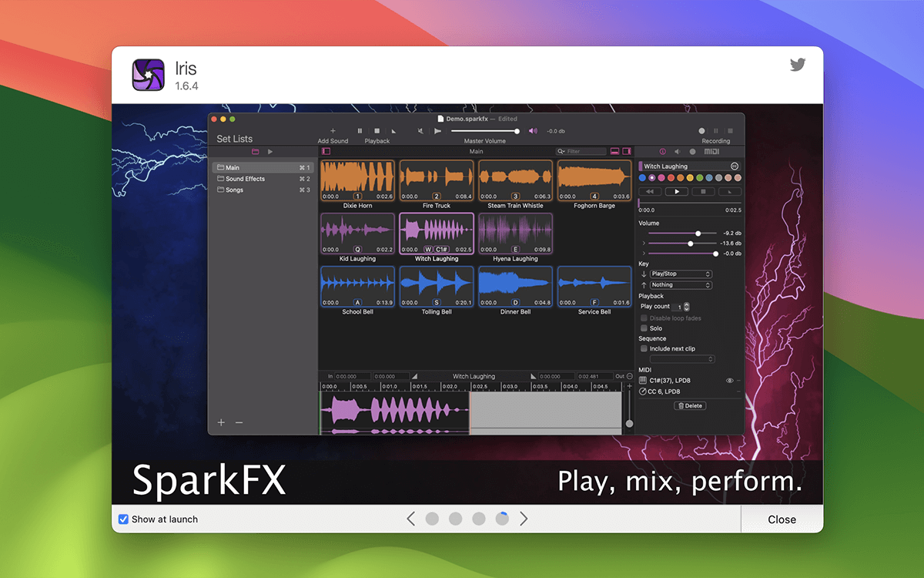Viewport: 924px width, 578px height.
Task: Expand the -0.0 db volume row chevron
Action: (644, 254)
